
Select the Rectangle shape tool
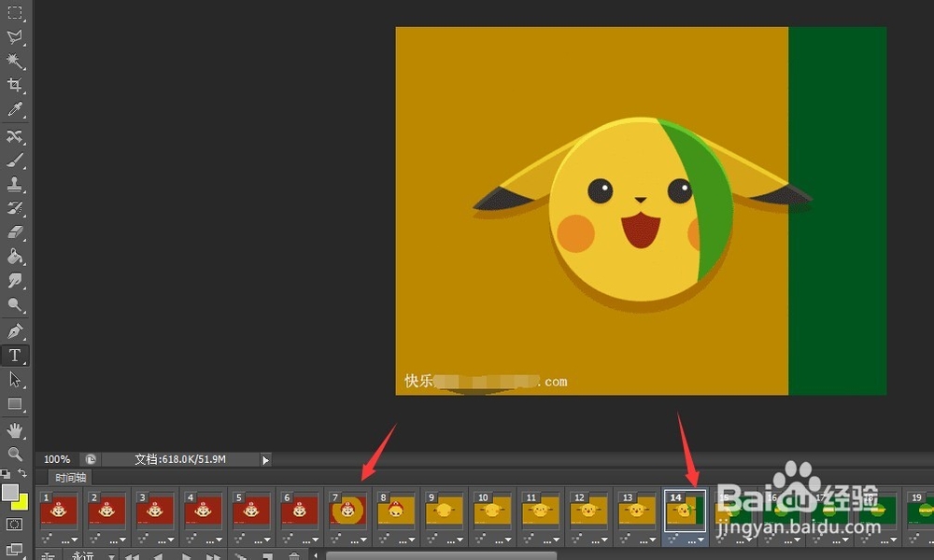pyautogui.click(x=15, y=403)
